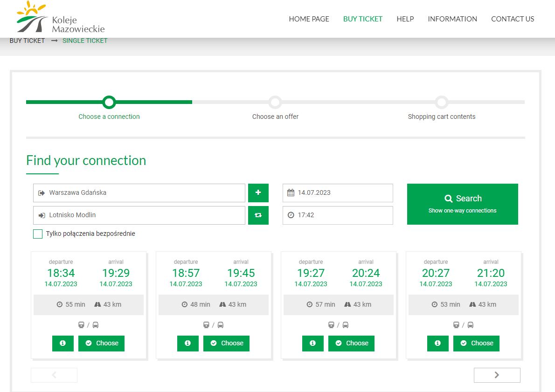The height and width of the screenshot is (392, 555).
Task: Open the BUY TICKET menu item
Action: click(363, 19)
